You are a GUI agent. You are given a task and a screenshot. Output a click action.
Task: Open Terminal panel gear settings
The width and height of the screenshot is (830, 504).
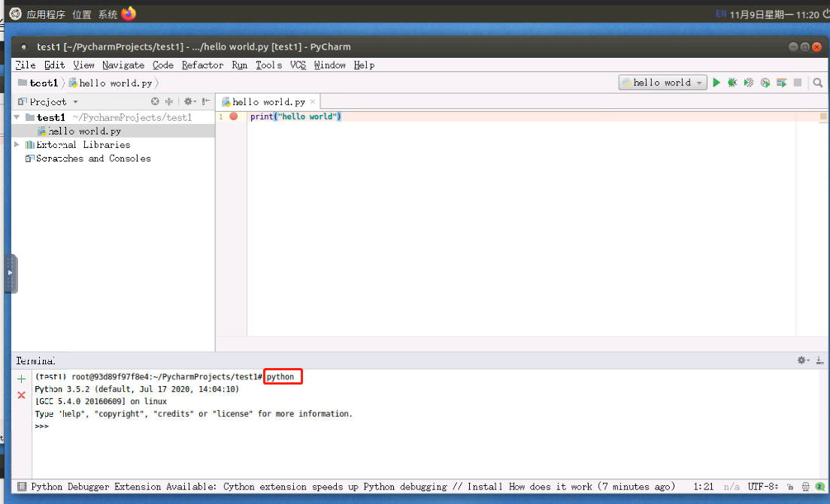pos(803,360)
